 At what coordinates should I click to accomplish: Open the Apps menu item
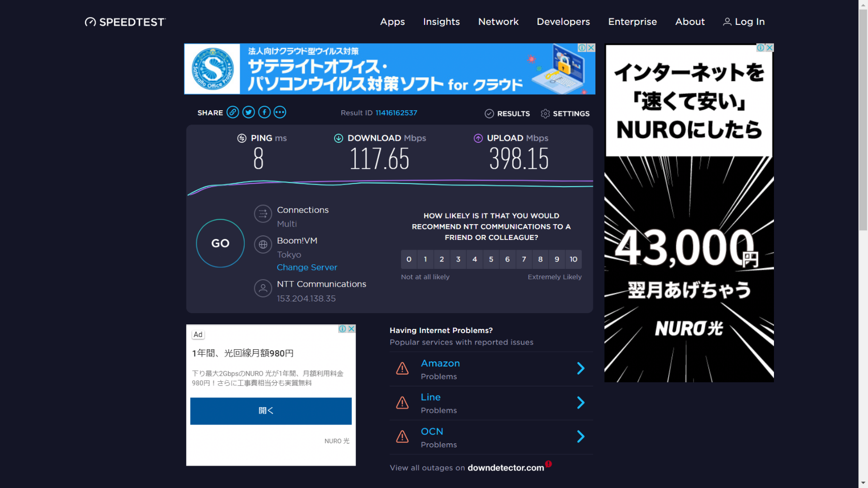(392, 22)
